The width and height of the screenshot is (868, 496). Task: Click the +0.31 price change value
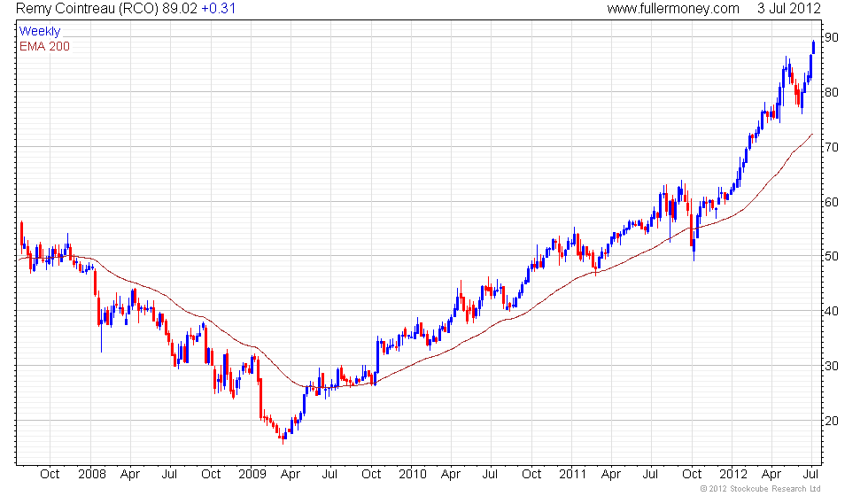click(218, 9)
